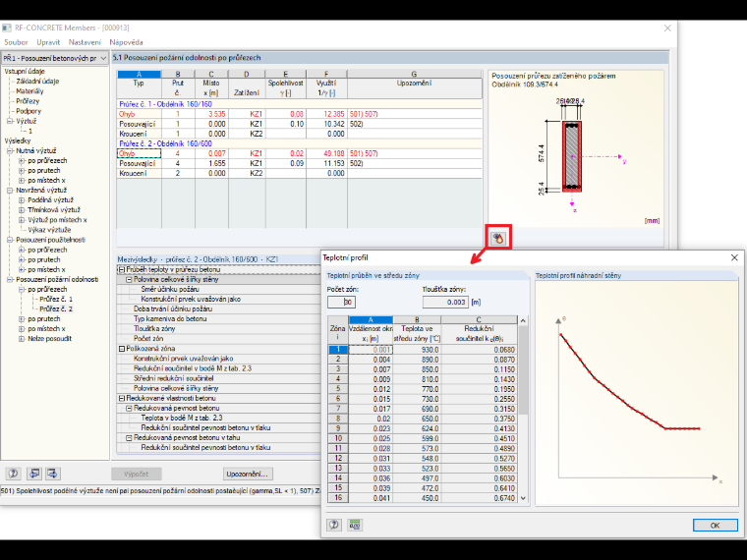The image size is (747, 560).
Task: Collapse the Nutná výztuž tree node
Action: tap(10, 150)
